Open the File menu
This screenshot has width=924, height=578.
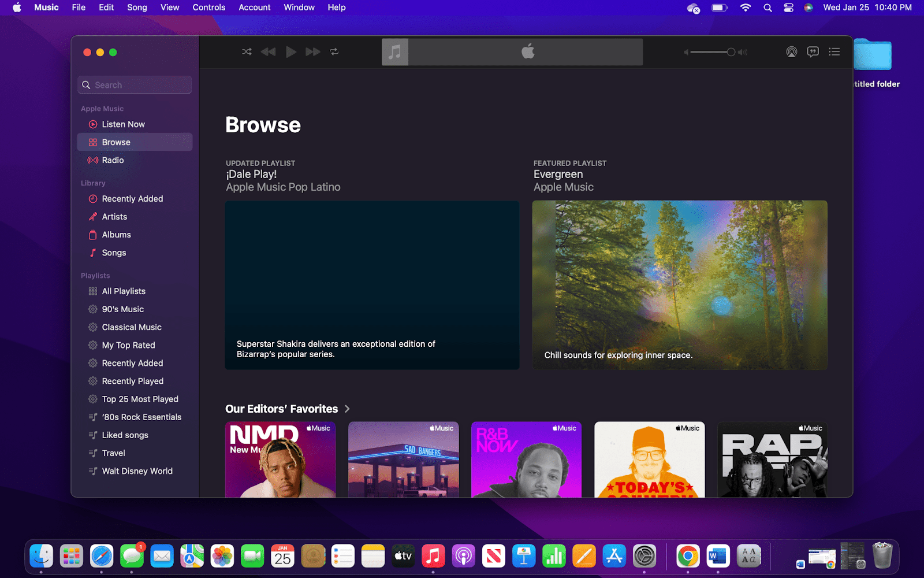pos(79,8)
